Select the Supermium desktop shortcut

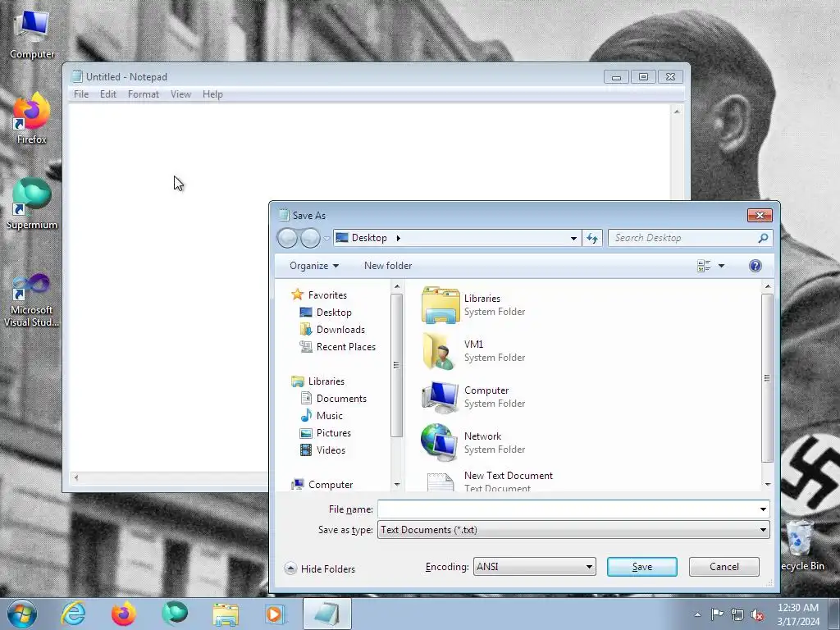32,203
